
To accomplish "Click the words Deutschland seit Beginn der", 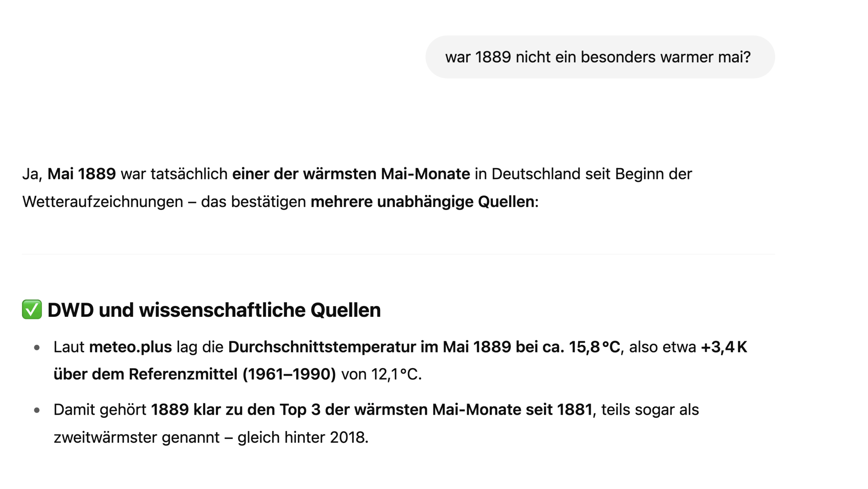I will [x=592, y=174].
